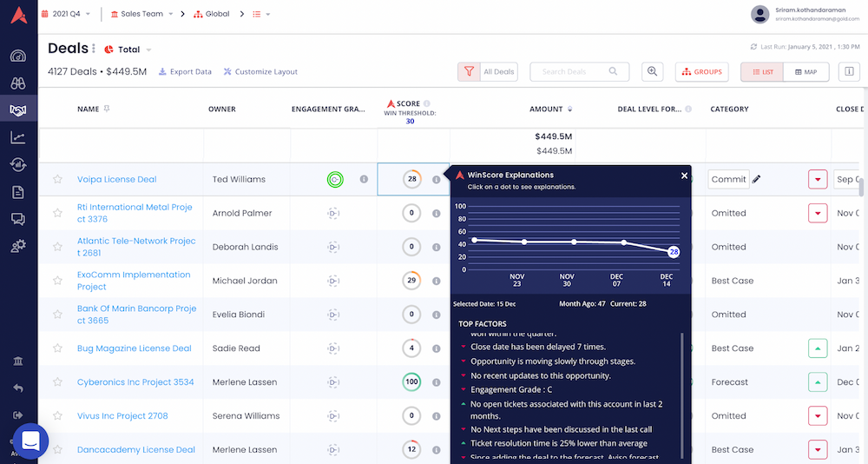Click the ENGAGEMENT GRA... column header
The image size is (868, 464).
(x=328, y=109)
